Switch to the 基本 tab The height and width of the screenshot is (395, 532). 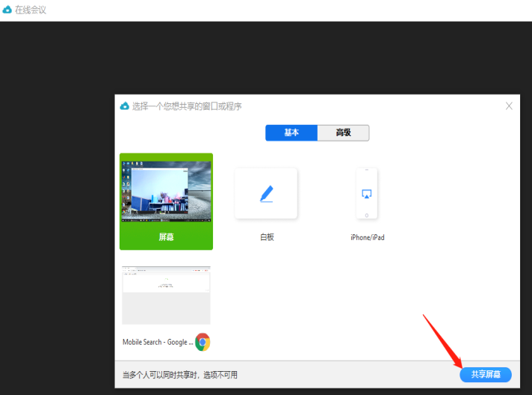pyautogui.click(x=291, y=132)
